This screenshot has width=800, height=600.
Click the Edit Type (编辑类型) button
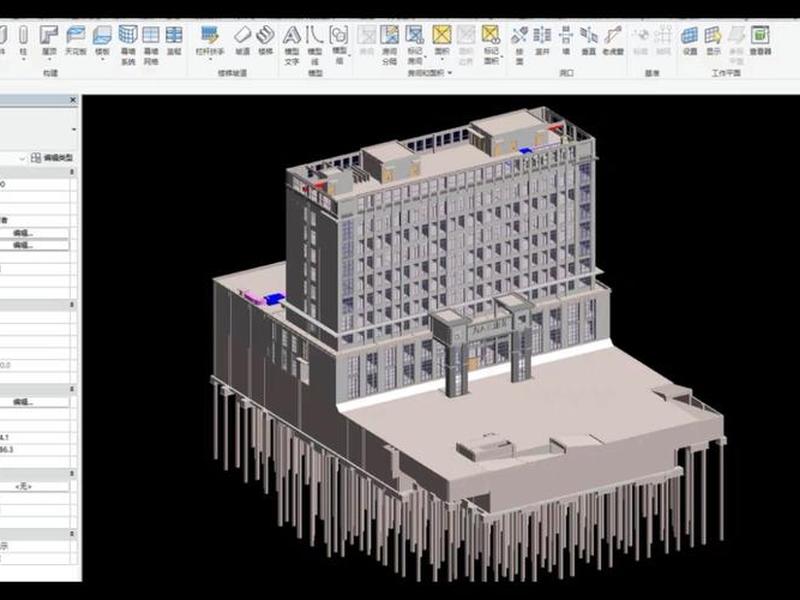pos(52,158)
